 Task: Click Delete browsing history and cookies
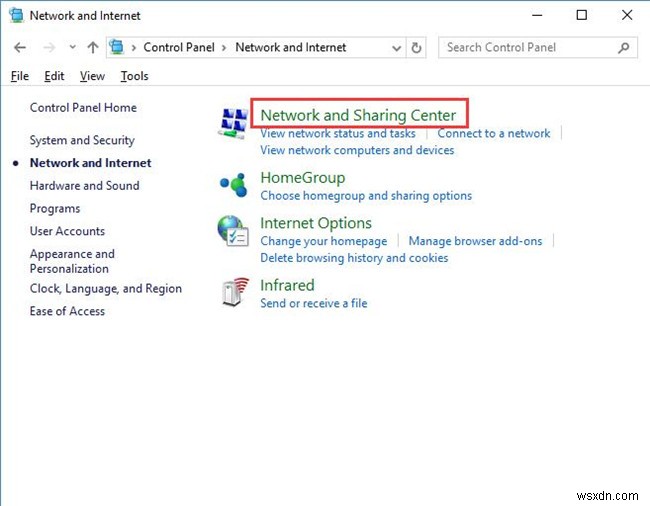point(354,258)
